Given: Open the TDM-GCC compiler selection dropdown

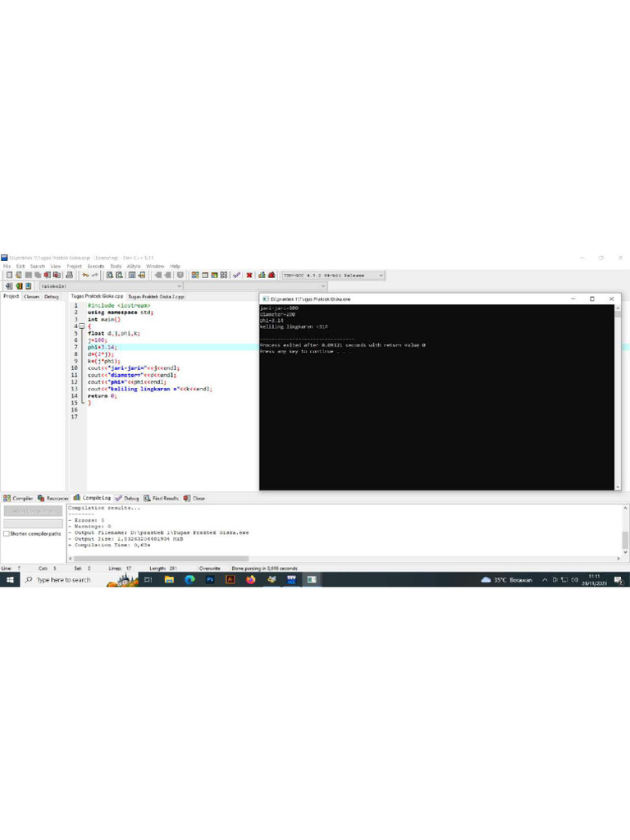Looking at the screenshot, I should [x=333, y=276].
